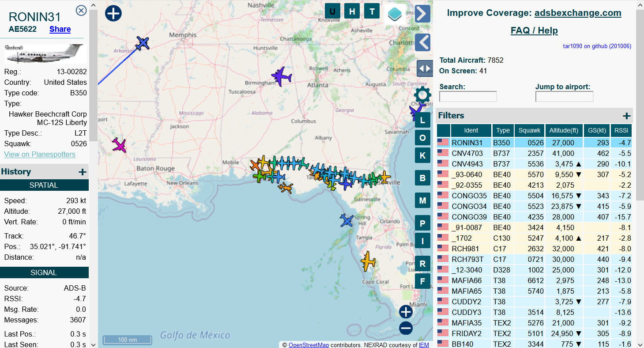Click the round plus button at map top-left
The image size is (644, 348).
point(113,13)
